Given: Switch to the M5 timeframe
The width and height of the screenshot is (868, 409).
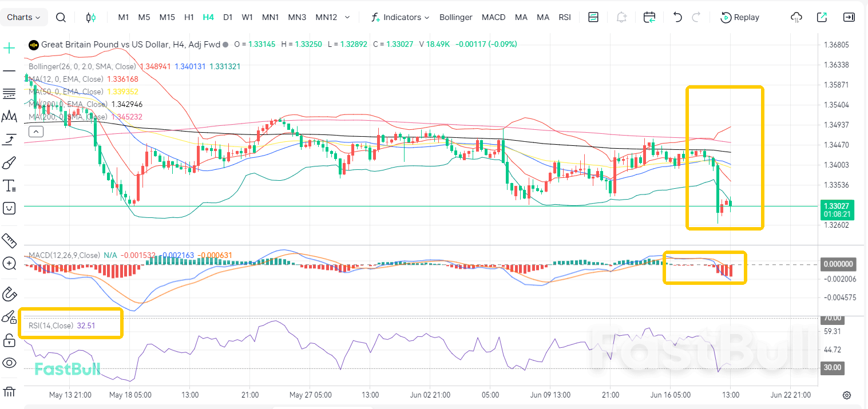Looking at the screenshot, I should 144,17.
